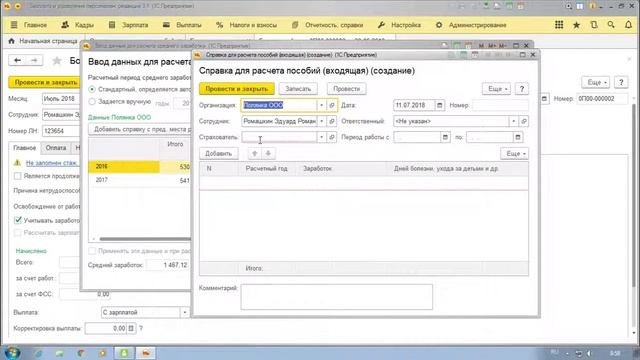Open Зарплата section menu
This screenshot has width=640, height=360.
tap(129, 25)
